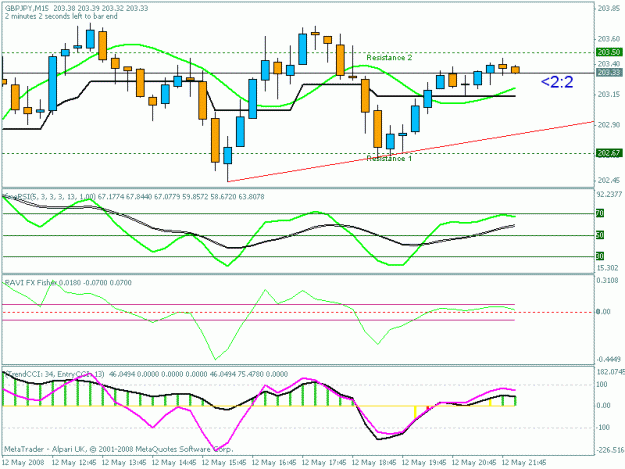This screenshot has height=469, width=625.
Task: Click the 202.45 price scale label
Action: (609, 181)
